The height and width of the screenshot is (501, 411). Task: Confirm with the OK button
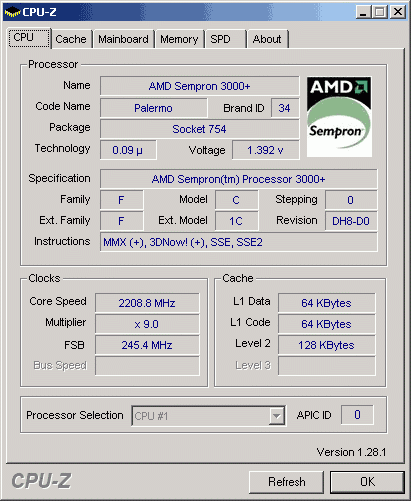click(x=367, y=482)
